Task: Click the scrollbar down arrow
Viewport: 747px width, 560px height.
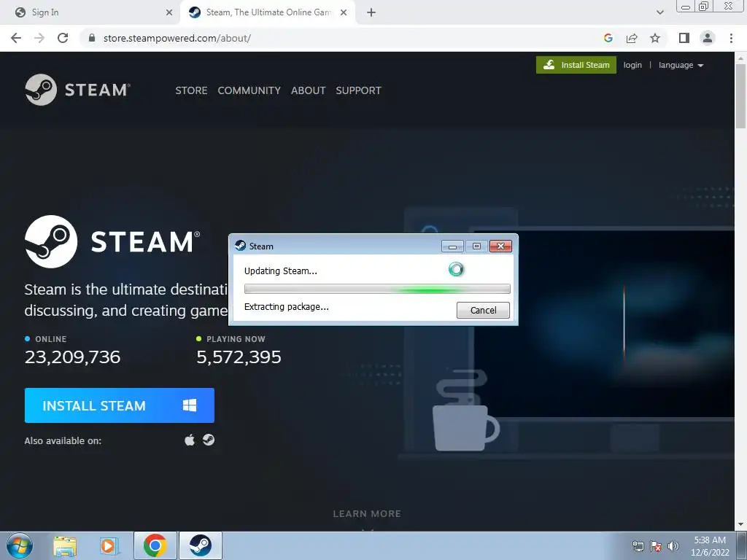Action: pos(740,525)
